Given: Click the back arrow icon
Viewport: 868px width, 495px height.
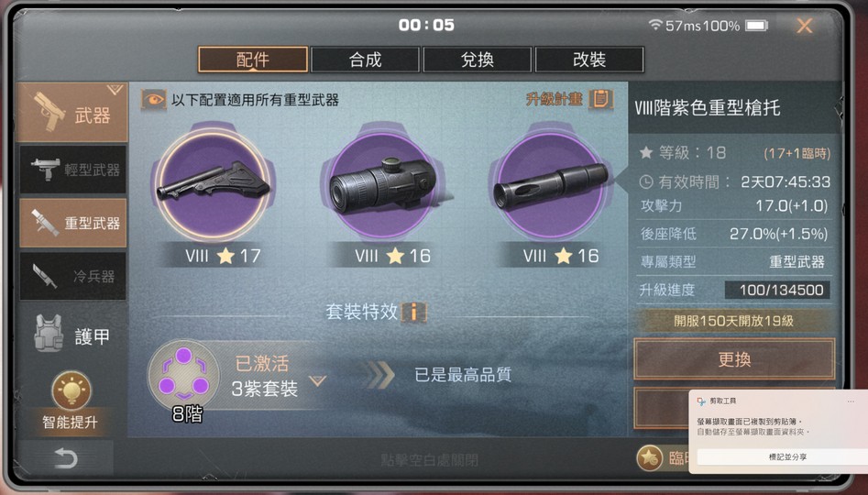Looking at the screenshot, I should click(x=65, y=458).
